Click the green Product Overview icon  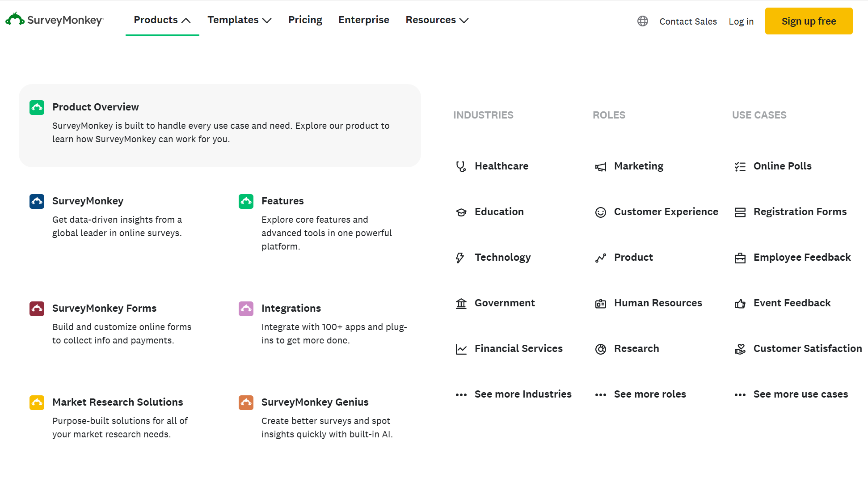click(37, 107)
